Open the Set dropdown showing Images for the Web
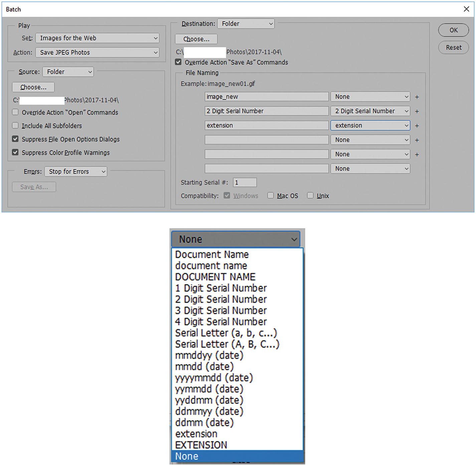Screen dimensions: 476x466 (98, 38)
